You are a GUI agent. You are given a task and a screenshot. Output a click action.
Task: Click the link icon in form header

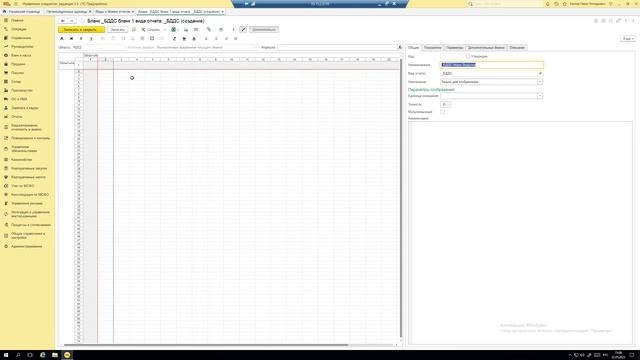pos(618,20)
